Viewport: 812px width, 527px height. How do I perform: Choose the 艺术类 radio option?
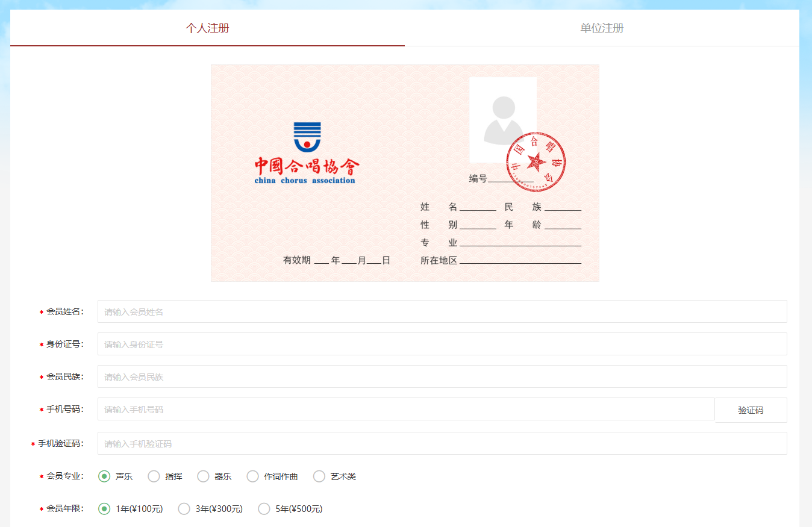click(319, 476)
